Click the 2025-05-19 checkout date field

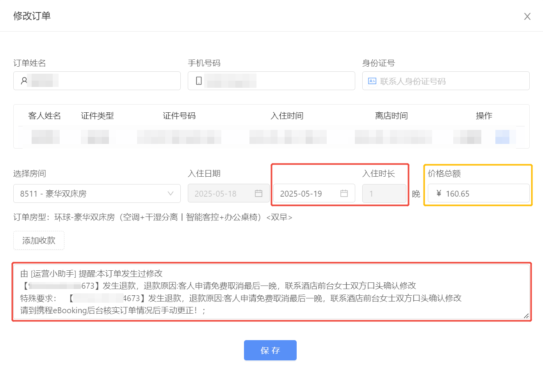tap(314, 193)
